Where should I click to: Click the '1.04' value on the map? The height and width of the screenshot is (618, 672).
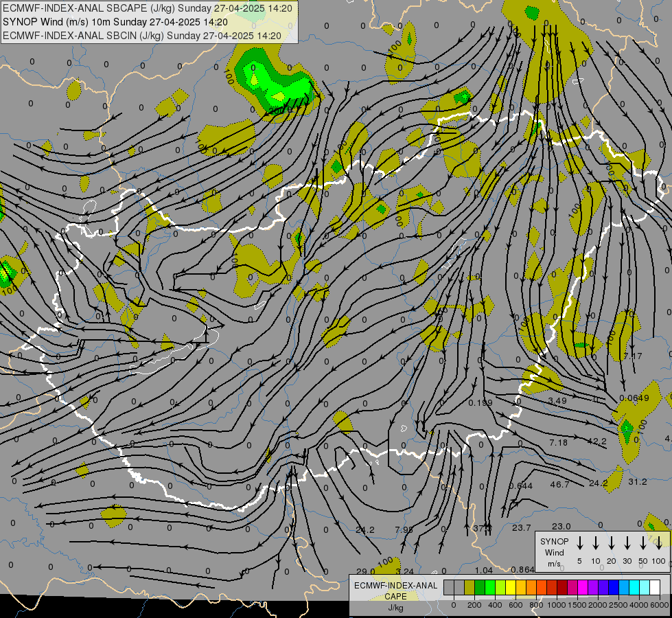pos(483,571)
